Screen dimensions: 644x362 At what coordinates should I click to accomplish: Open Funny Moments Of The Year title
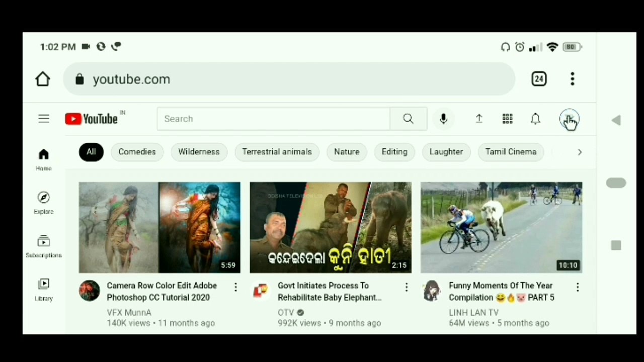(502, 292)
